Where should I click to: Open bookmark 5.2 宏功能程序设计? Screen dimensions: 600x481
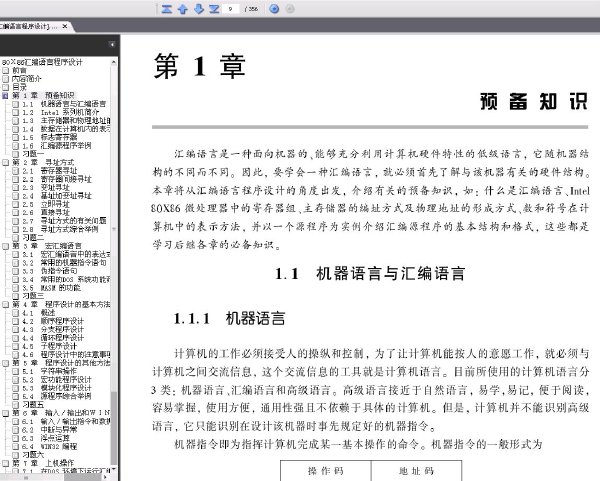pos(57,380)
